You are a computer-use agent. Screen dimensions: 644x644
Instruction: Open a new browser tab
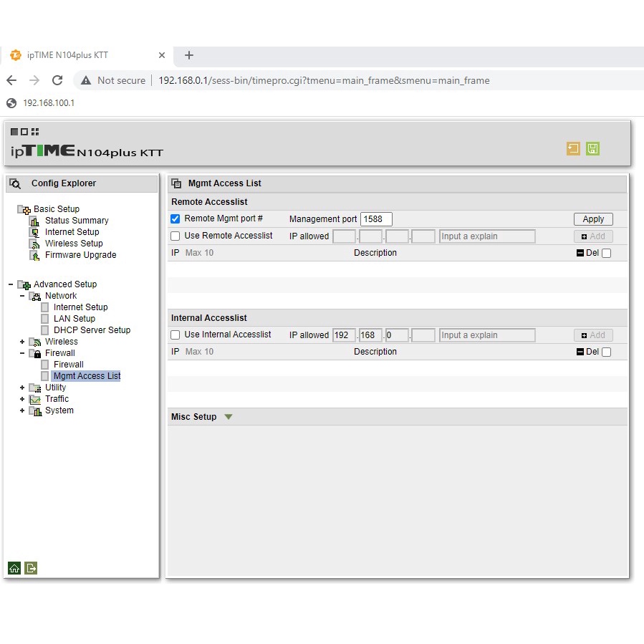tap(189, 55)
